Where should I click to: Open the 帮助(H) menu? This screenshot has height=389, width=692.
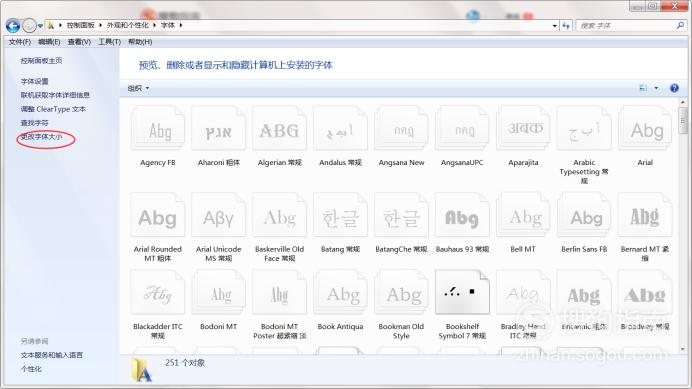140,42
